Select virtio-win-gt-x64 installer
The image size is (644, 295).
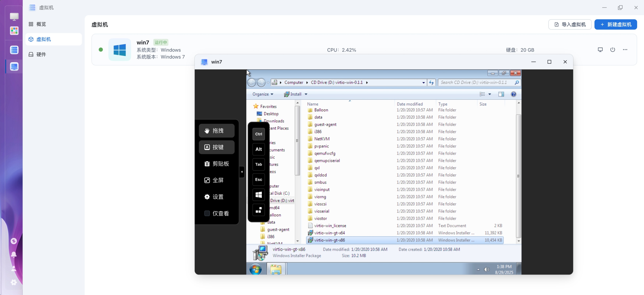[x=329, y=233]
